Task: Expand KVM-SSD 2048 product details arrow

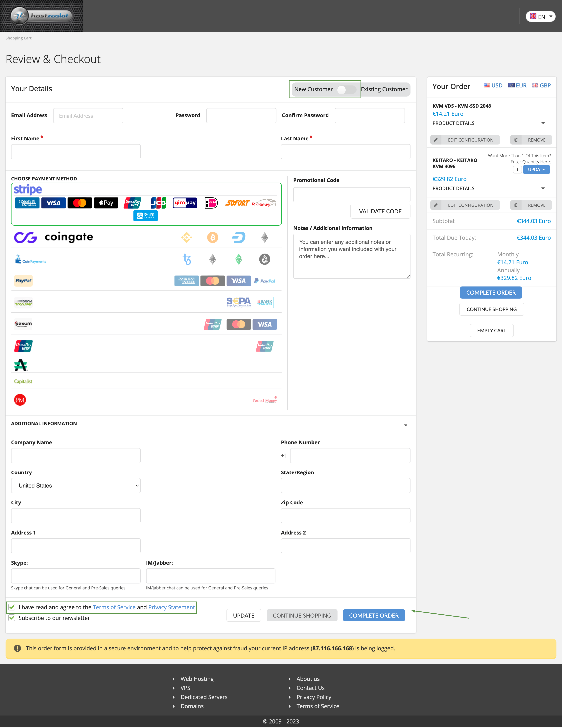Action: [543, 123]
